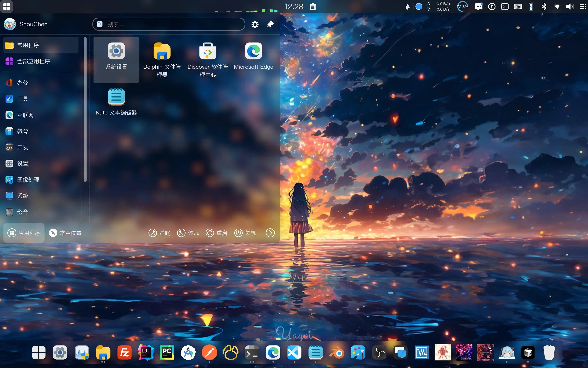Open the clipboard icon next to the clock

pyautogui.click(x=313, y=7)
